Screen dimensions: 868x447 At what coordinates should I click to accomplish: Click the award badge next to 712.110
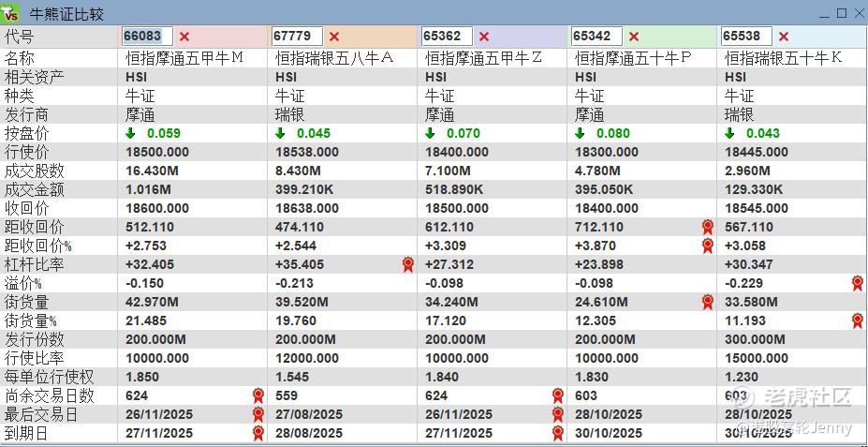tap(707, 227)
